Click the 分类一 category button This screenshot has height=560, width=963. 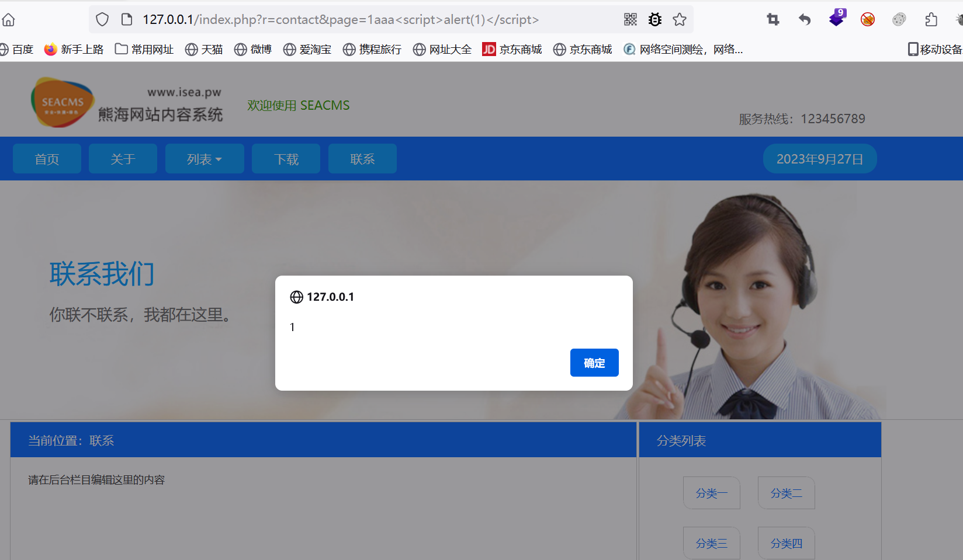pyautogui.click(x=711, y=492)
